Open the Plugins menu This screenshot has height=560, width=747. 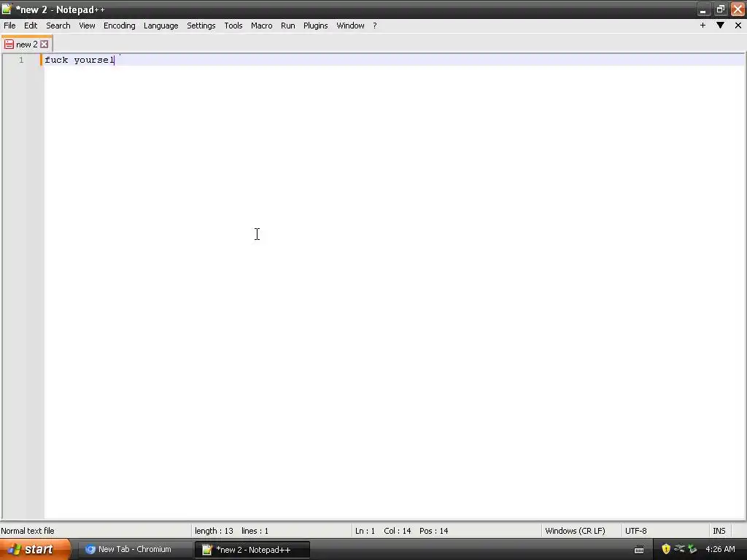tap(315, 26)
